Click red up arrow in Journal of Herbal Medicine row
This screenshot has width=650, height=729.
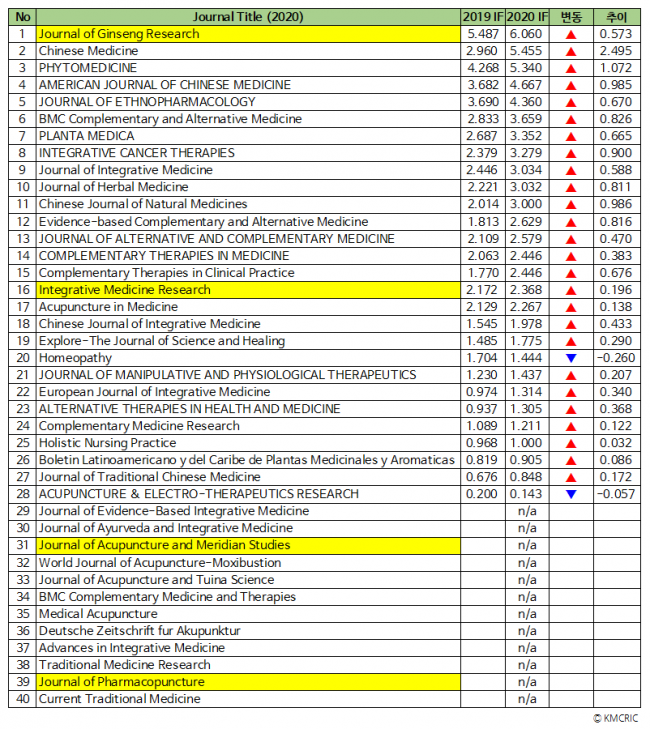tap(571, 188)
